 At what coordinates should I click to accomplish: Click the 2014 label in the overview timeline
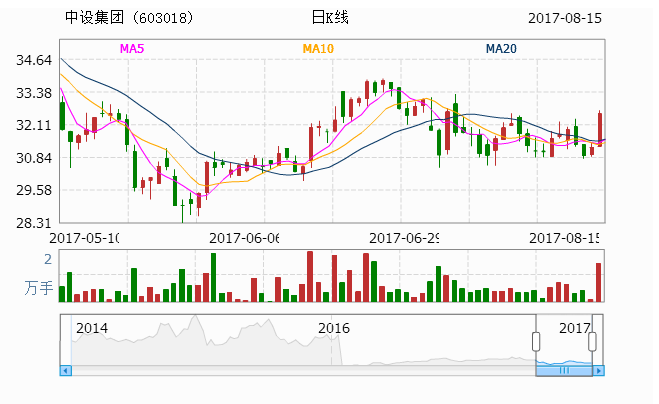click(x=92, y=328)
